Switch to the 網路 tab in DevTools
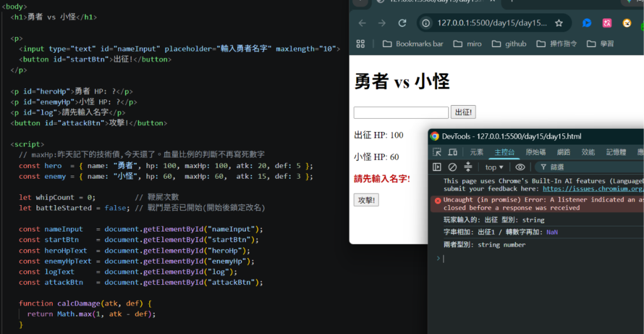Screen dimensions: 644x334 (x=563, y=152)
